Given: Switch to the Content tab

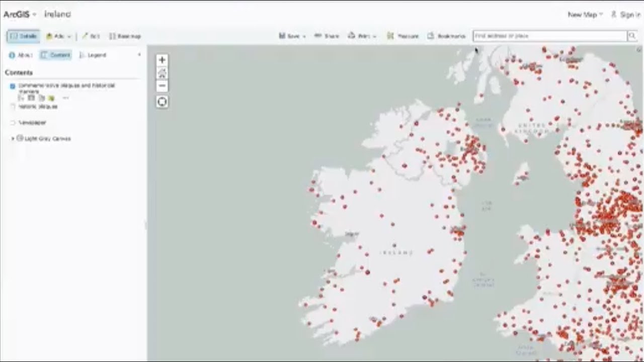Looking at the screenshot, I should pyautogui.click(x=55, y=55).
